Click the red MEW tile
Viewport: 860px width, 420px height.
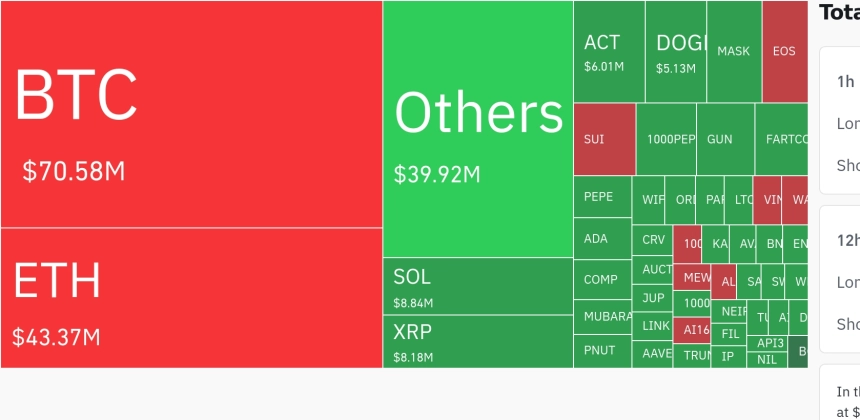692,277
